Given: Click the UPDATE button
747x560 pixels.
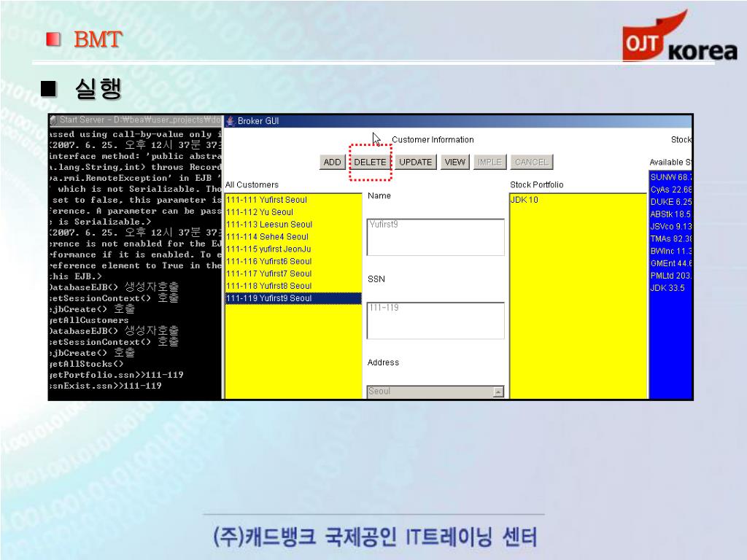Looking at the screenshot, I should click(415, 162).
